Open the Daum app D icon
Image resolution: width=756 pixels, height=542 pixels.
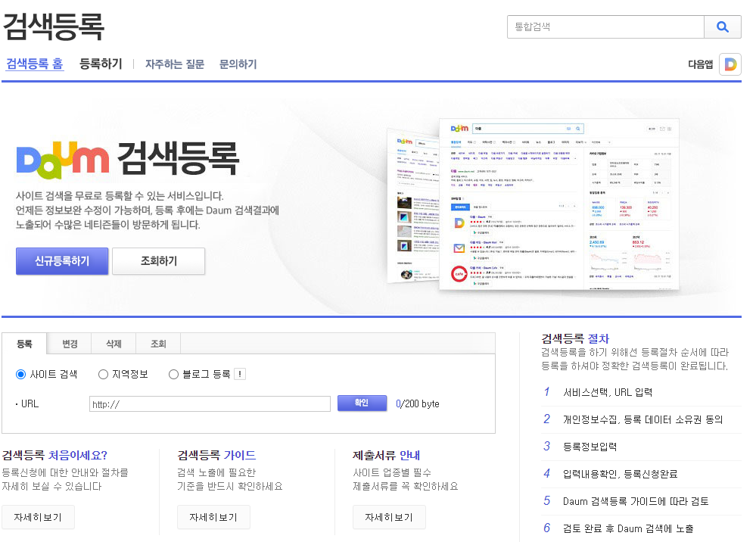(x=730, y=64)
